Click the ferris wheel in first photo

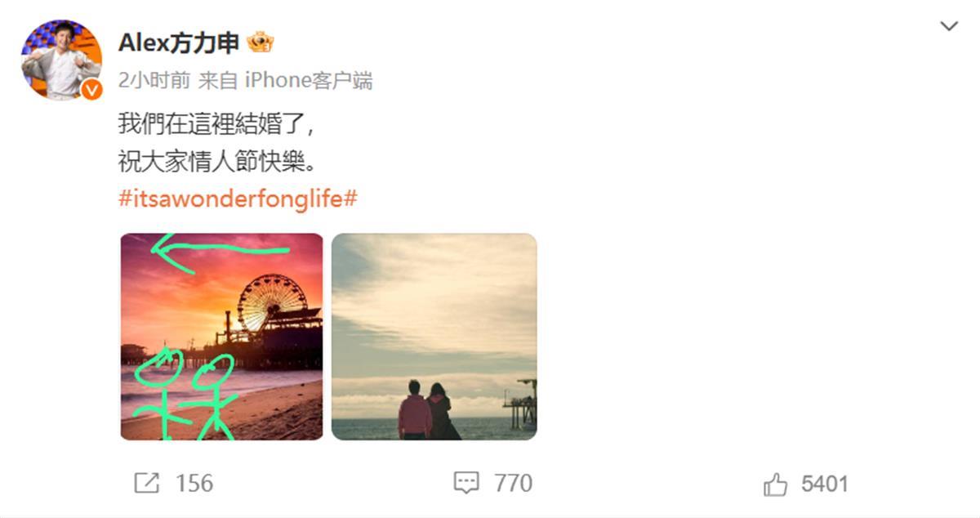[272, 302]
